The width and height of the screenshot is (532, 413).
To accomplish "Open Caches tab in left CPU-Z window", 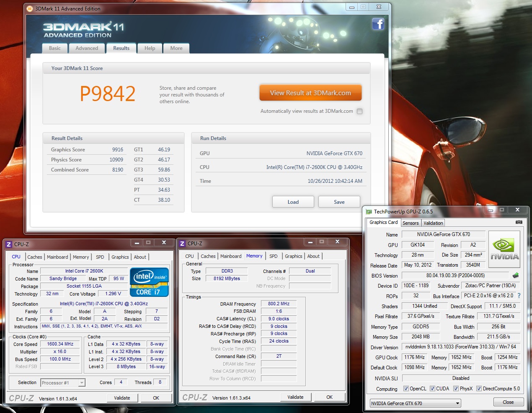I will tap(35, 257).
